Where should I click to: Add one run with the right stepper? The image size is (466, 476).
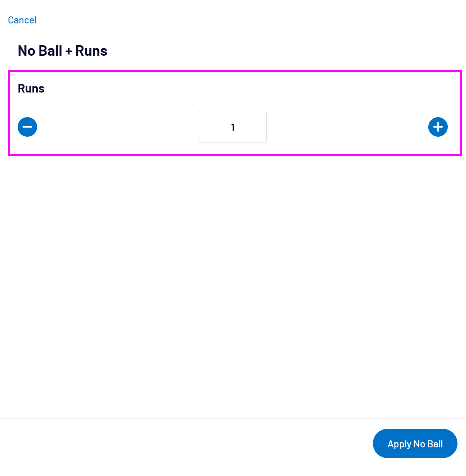click(438, 127)
